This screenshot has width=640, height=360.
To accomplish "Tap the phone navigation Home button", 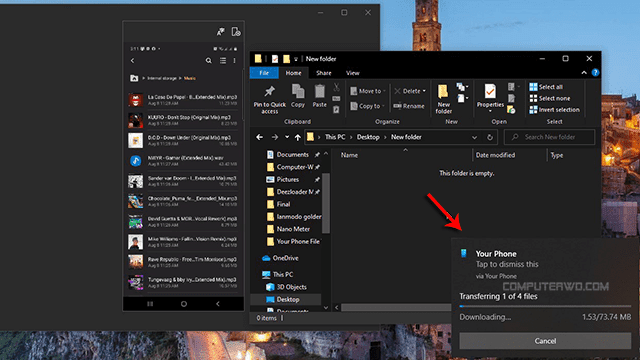I will click(184, 304).
